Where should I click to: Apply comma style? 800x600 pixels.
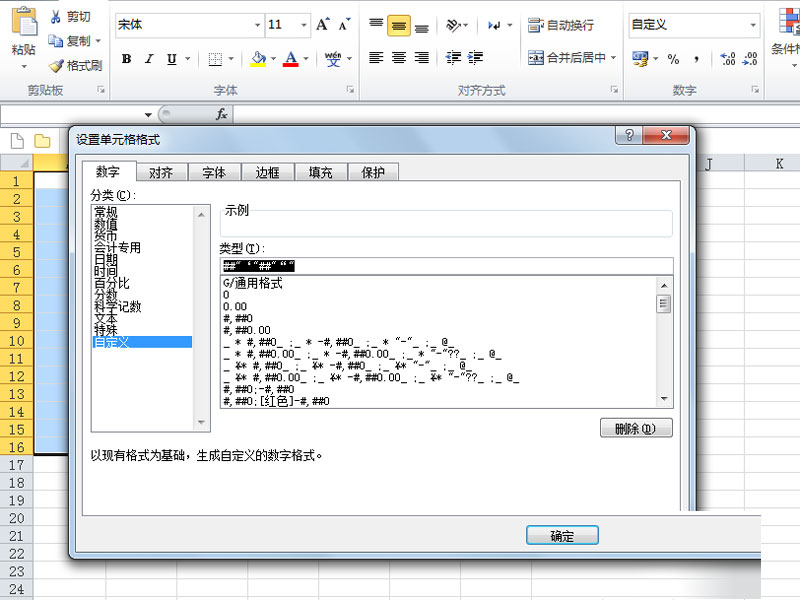[x=696, y=59]
